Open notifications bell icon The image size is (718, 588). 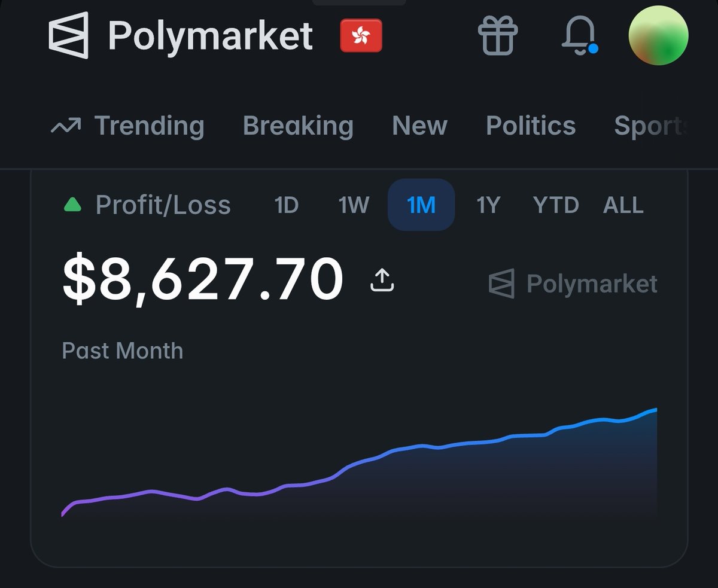point(579,35)
